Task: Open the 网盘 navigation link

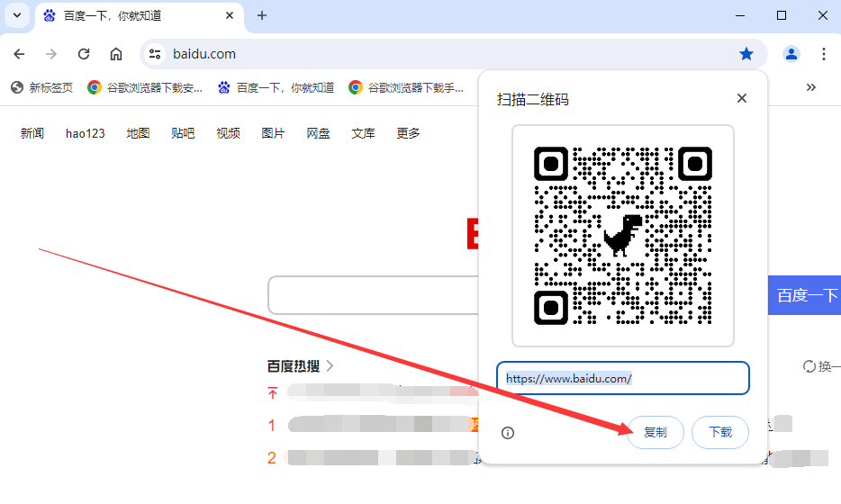Action: click(318, 133)
